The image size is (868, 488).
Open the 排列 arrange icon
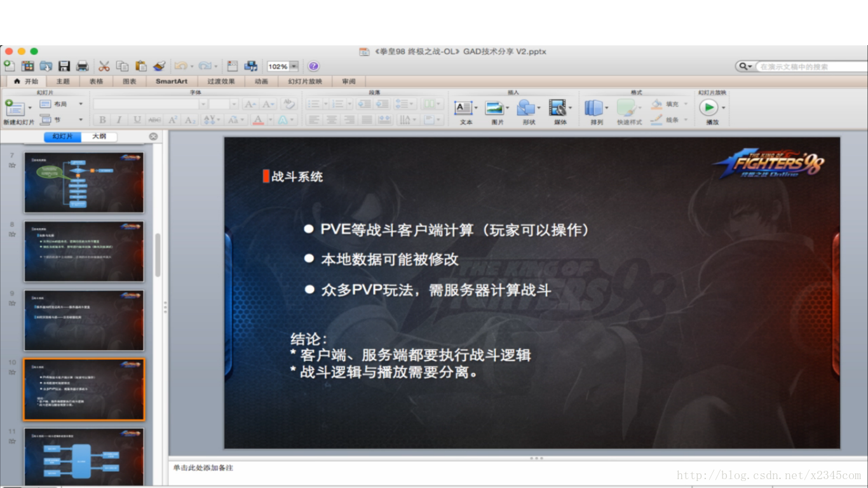(x=594, y=107)
